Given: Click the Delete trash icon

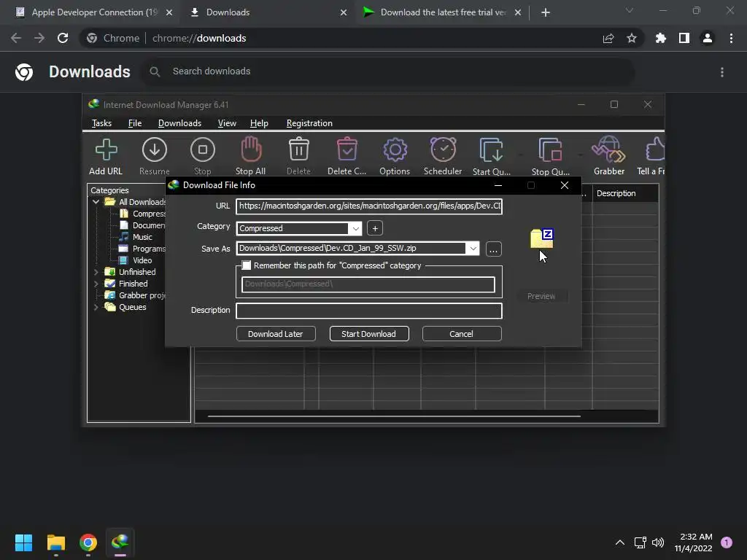Looking at the screenshot, I should [298, 149].
